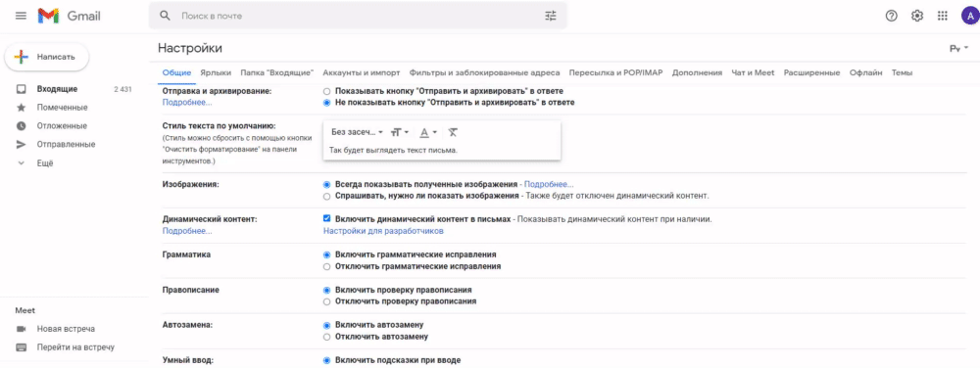
Task: Open the Дополнения tab
Action: pos(697,73)
